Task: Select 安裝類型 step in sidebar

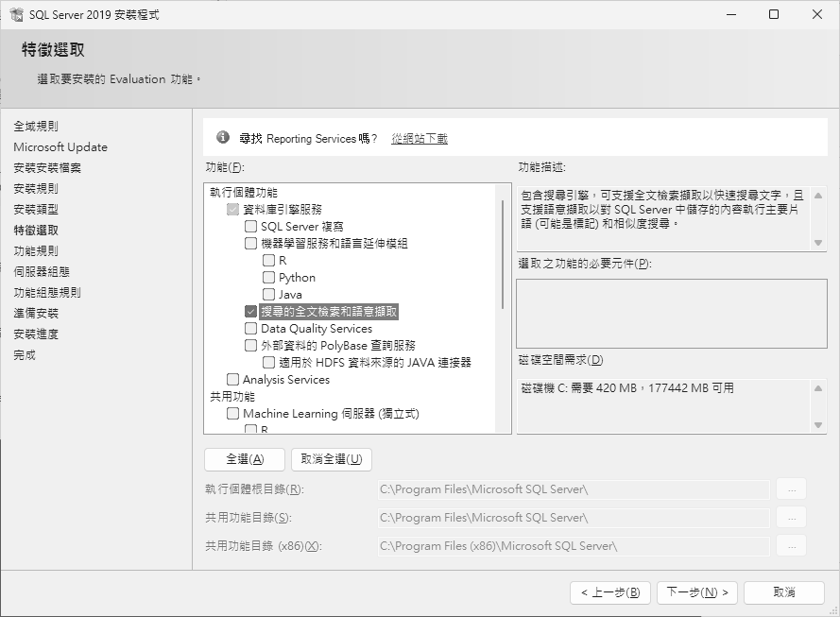Action: (36, 210)
